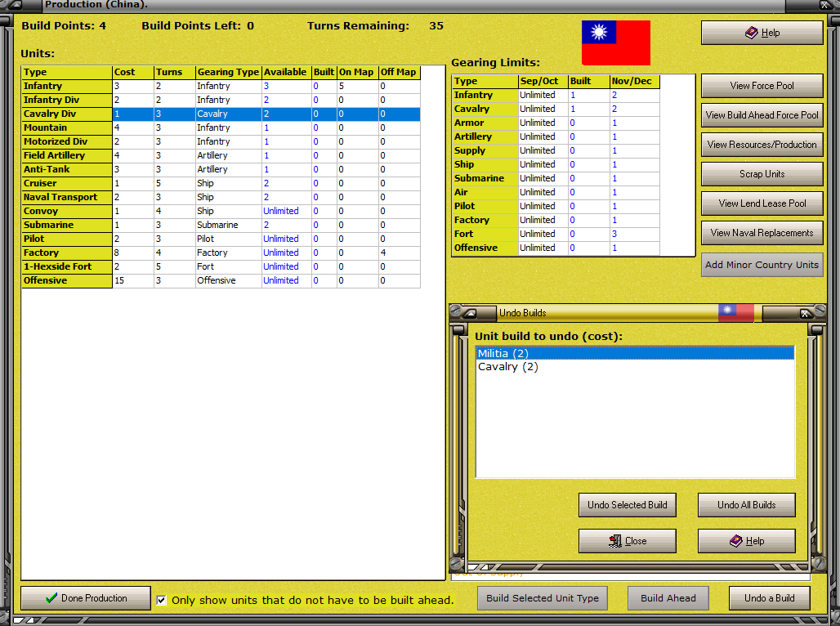The image size is (840, 626).
Task: Click the collapse icon on Production title bar
Action: [15, 5]
